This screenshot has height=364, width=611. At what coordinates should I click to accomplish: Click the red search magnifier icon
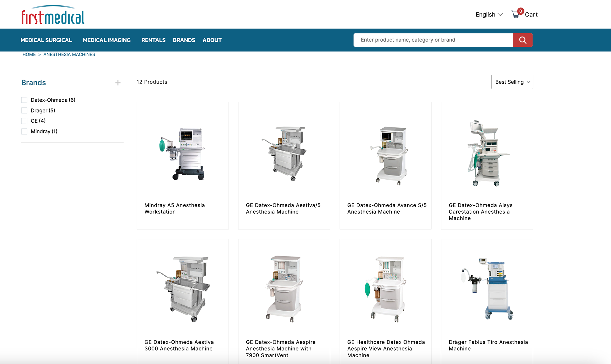tap(522, 40)
